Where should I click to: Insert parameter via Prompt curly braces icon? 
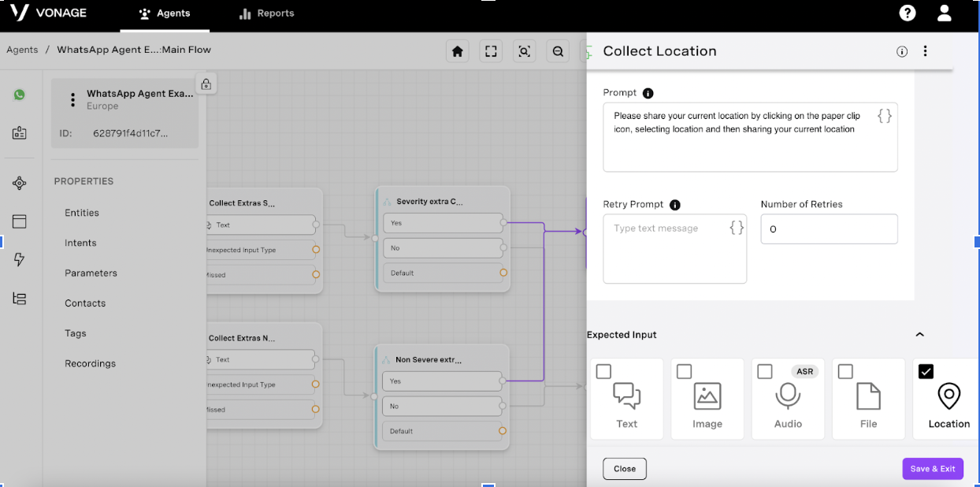pyautogui.click(x=885, y=116)
